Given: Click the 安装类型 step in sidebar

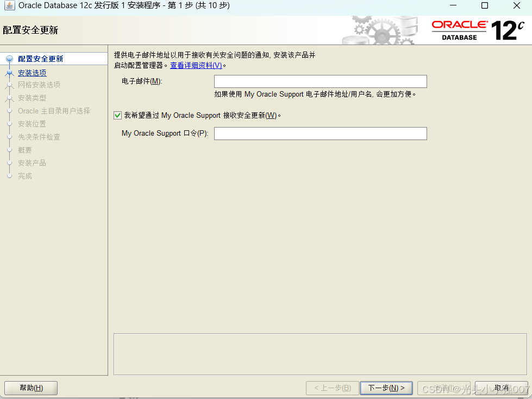Looking at the screenshot, I should pos(32,98).
